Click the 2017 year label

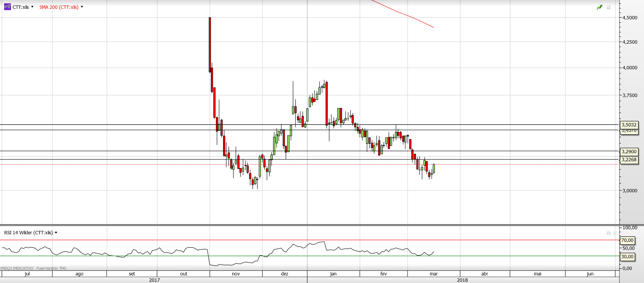[x=154, y=280]
